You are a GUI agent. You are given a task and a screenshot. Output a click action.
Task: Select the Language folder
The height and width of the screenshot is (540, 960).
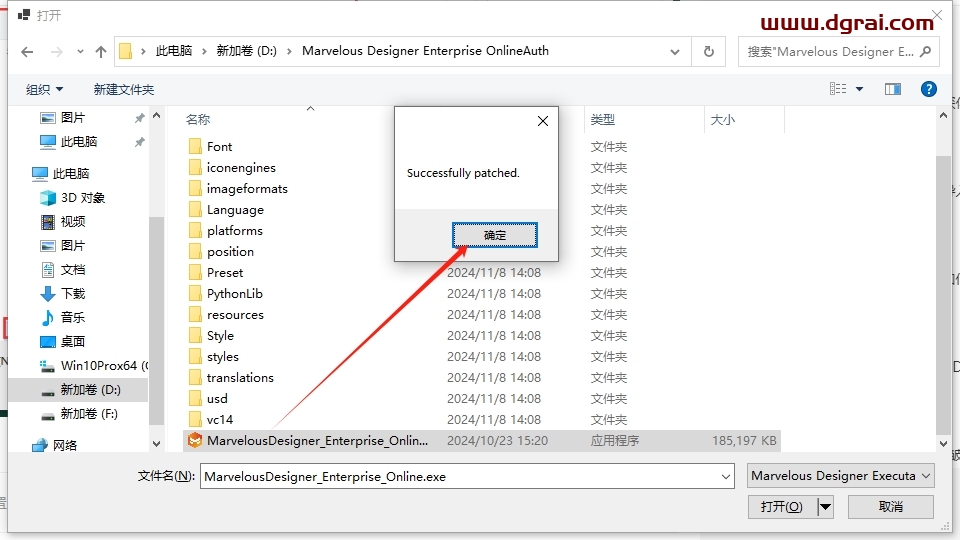coord(235,210)
